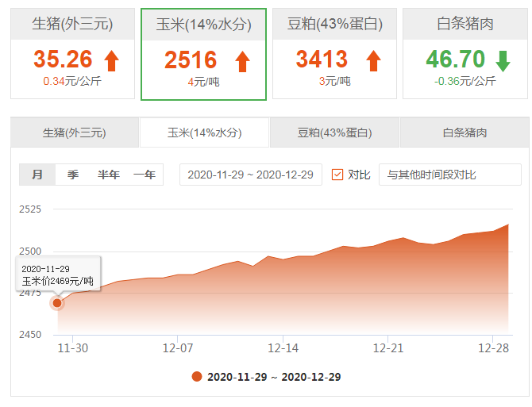
Task: Toggle the 对比 checkbox
Action: (x=337, y=175)
